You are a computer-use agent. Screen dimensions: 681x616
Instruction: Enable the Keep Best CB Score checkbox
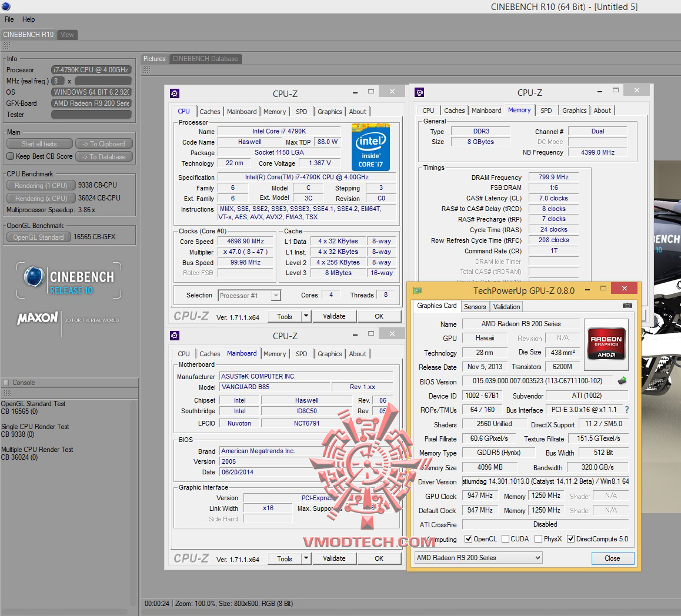[x=10, y=156]
